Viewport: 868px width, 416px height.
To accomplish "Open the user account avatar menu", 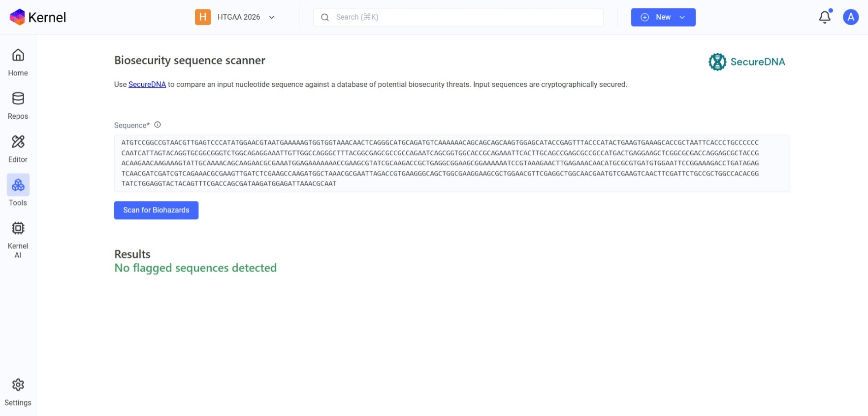I will click(851, 17).
